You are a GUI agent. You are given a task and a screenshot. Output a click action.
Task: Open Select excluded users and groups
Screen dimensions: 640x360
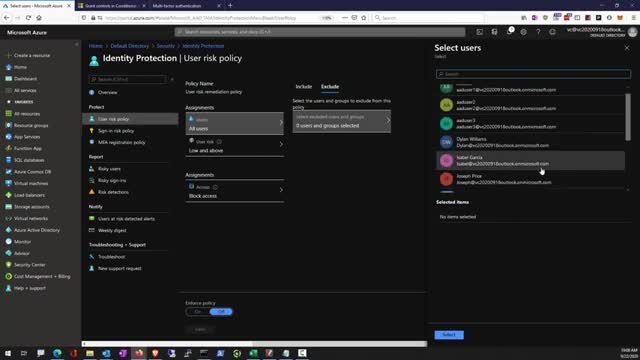[342, 121]
